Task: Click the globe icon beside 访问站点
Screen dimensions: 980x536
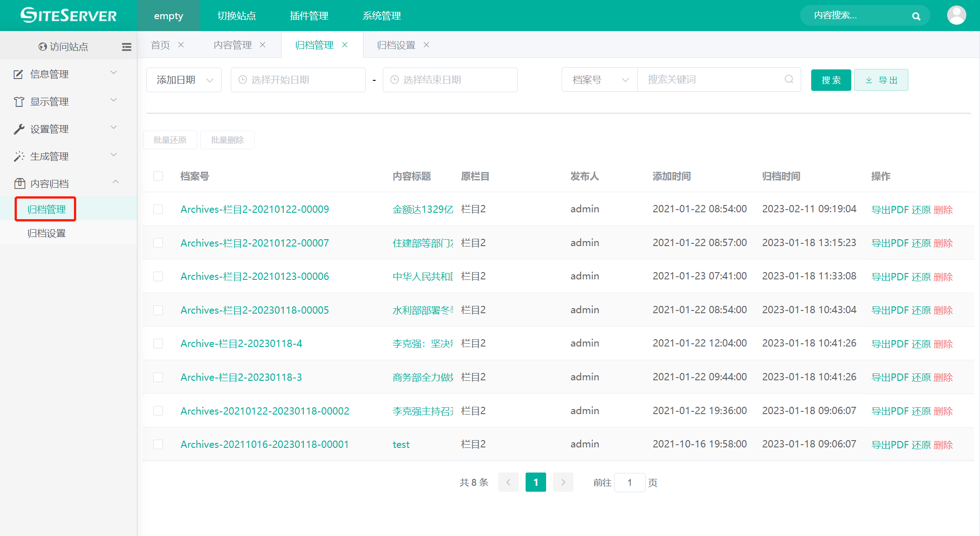Action: click(x=42, y=47)
